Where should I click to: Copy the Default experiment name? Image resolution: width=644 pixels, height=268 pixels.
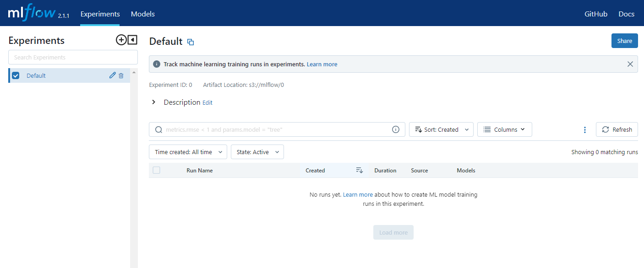coord(191,42)
